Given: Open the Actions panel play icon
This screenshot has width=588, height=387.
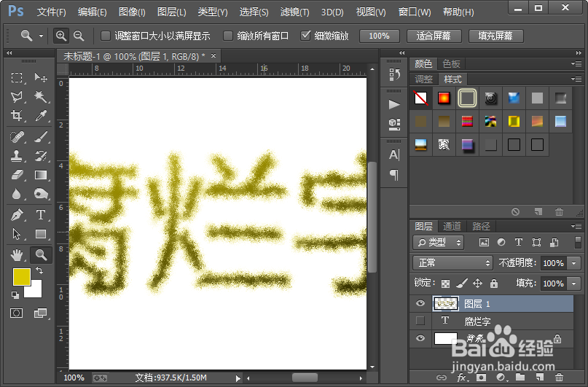Looking at the screenshot, I should [x=393, y=104].
